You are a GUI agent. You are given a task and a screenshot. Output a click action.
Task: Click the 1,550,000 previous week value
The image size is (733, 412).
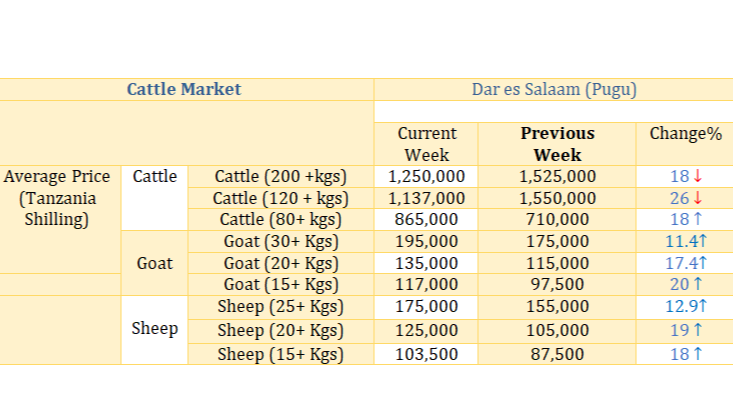pyautogui.click(x=557, y=198)
